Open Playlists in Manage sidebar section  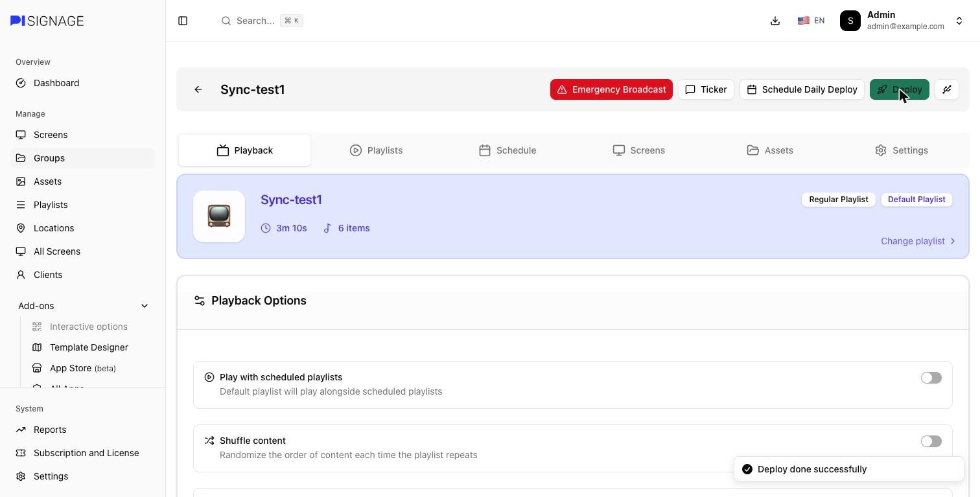pos(82,205)
